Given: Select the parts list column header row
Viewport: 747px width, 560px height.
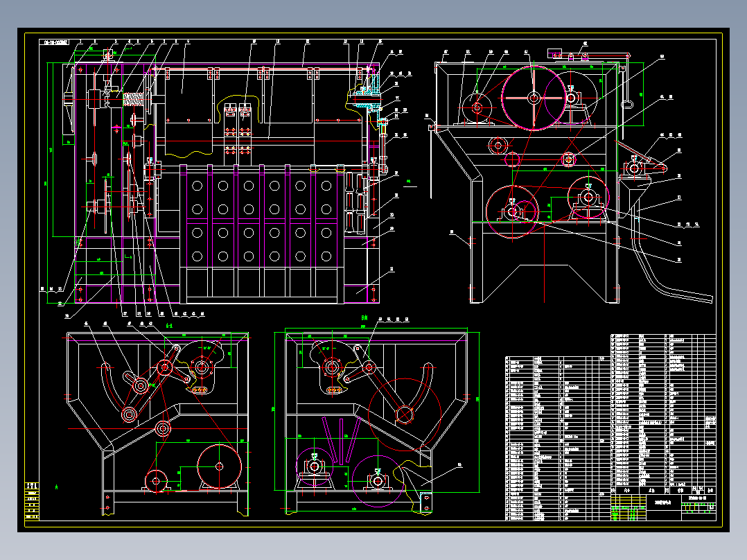Looking at the screenshot, I should tap(664, 490).
